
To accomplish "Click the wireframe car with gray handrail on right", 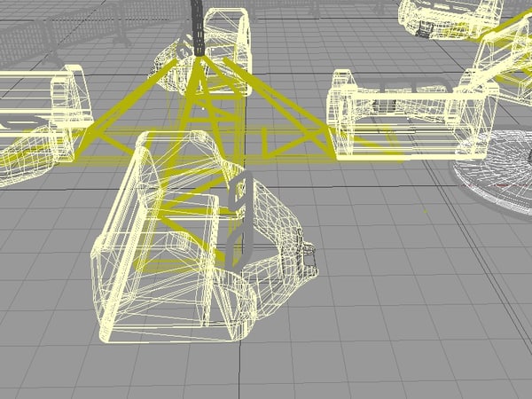I will pos(412,113).
